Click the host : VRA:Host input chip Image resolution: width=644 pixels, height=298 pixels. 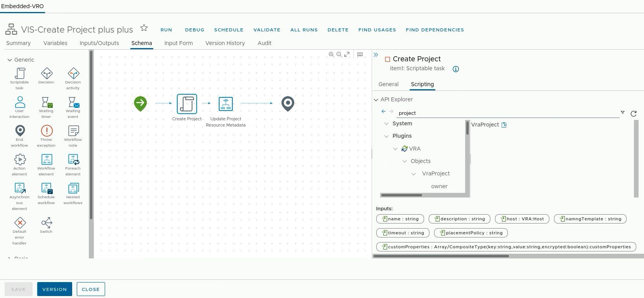pyautogui.click(x=522, y=219)
